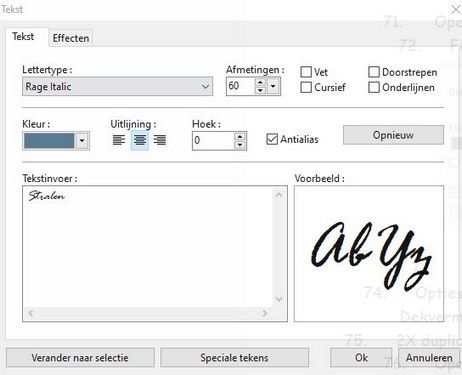Select the Tekst tab
Screen dimensions: 462x375
23,36
